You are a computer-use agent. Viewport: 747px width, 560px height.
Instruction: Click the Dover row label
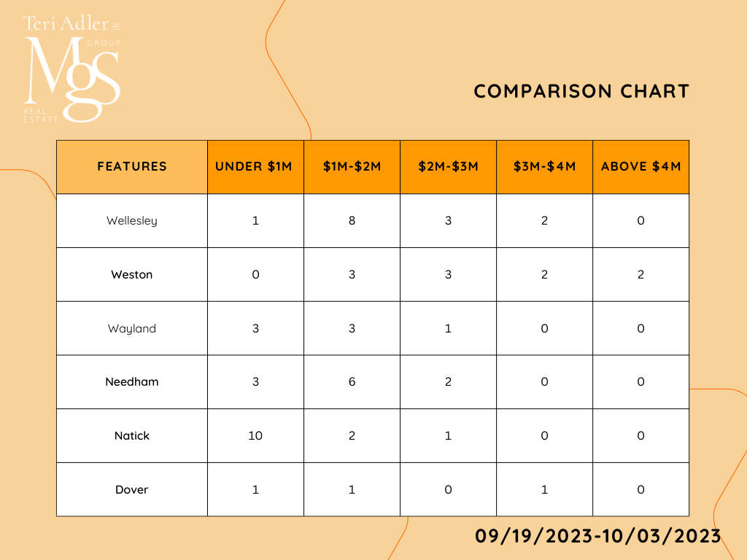(x=132, y=489)
